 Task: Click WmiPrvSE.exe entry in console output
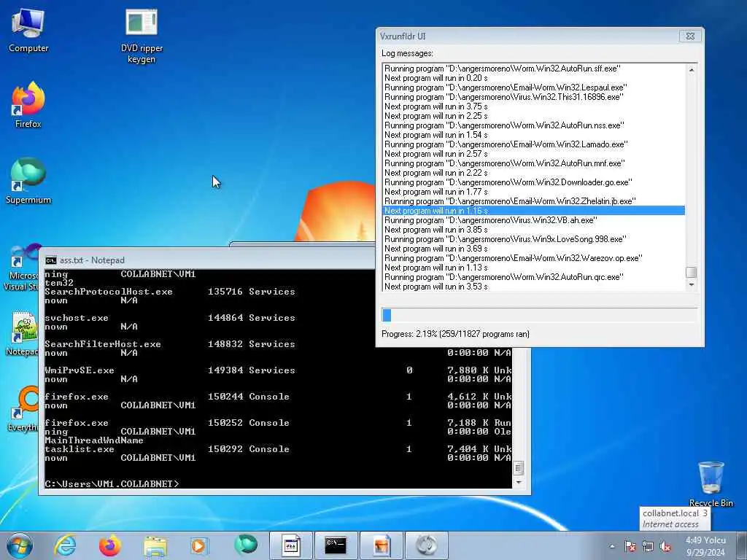click(x=80, y=370)
